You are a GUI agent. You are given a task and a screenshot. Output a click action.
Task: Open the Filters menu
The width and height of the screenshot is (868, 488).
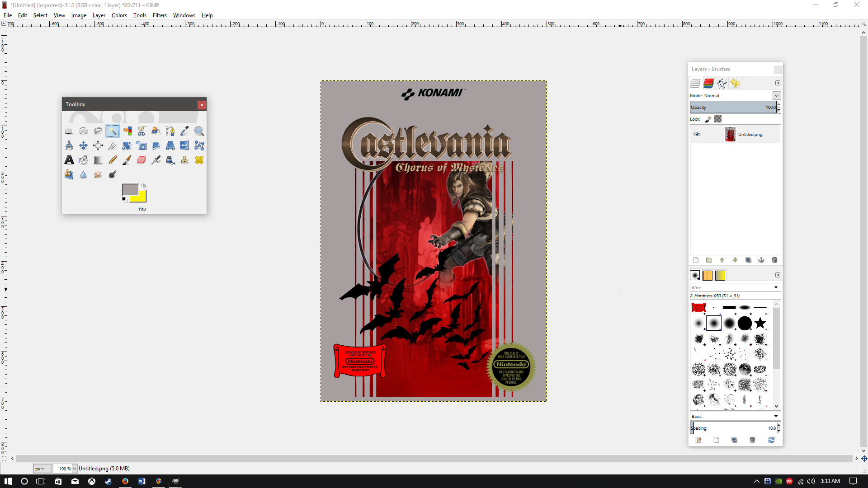tap(160, 15)
